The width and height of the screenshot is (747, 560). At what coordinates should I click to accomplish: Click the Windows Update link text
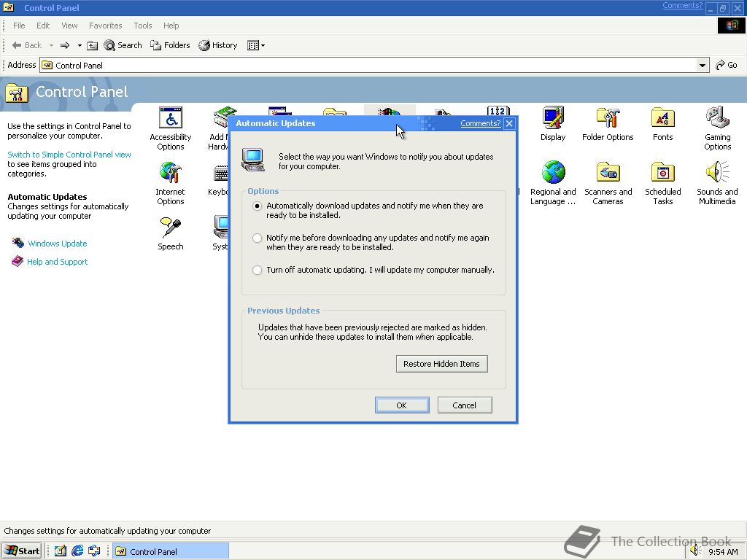[x=58, y=244]
